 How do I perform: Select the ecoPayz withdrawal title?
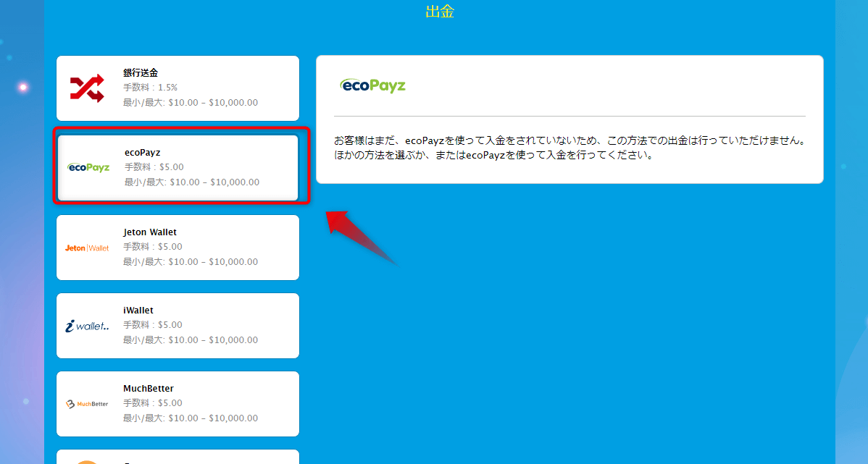[x=142, y=152]
